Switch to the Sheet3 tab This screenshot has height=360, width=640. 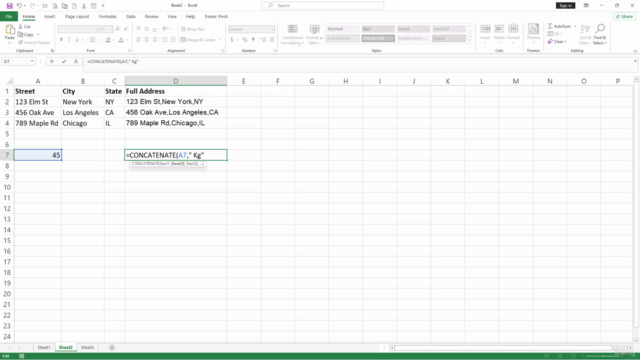tap(87, 347)
